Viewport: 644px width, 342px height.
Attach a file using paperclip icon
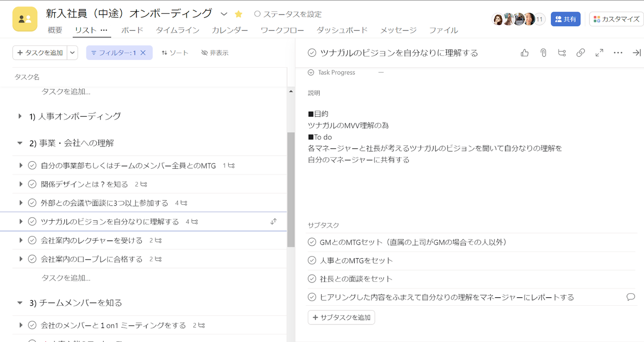(543, 53)
